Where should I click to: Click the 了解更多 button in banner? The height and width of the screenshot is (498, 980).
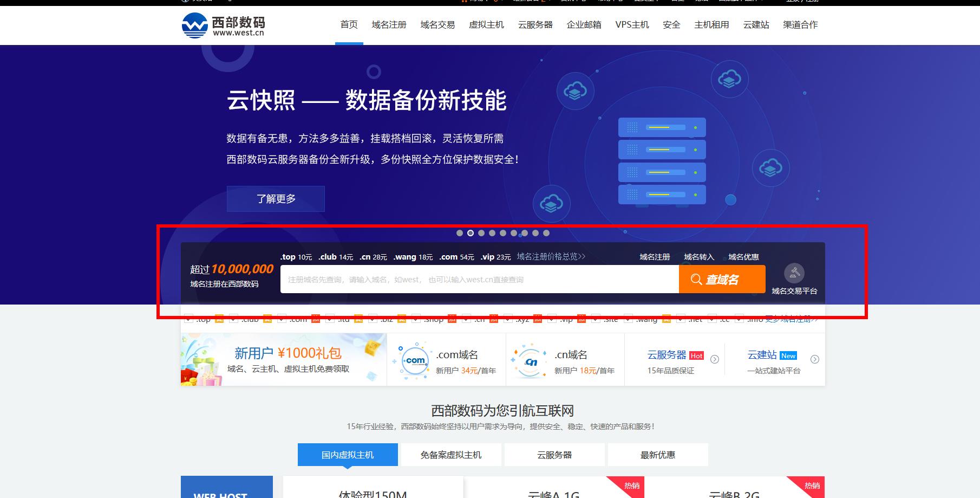click(275, 198)
